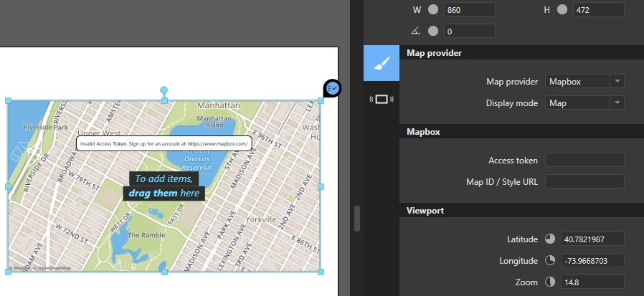Click the panel divider scrollbar handle
644x296 pixels.
[x=357, y=219]
